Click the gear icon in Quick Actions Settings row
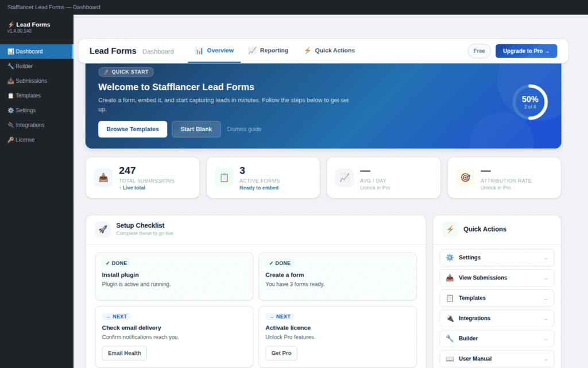This screenshot has height=368, width=588. tap(450, 258)
